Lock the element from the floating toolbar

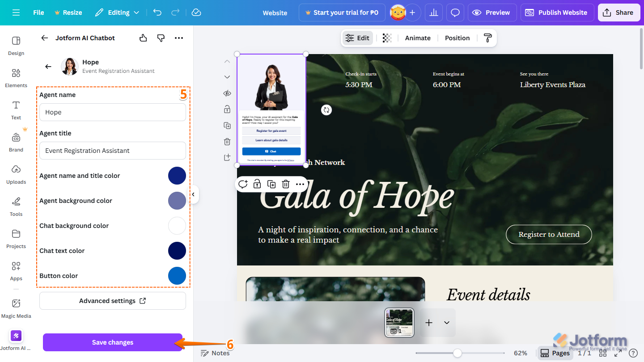coord(257,184)
